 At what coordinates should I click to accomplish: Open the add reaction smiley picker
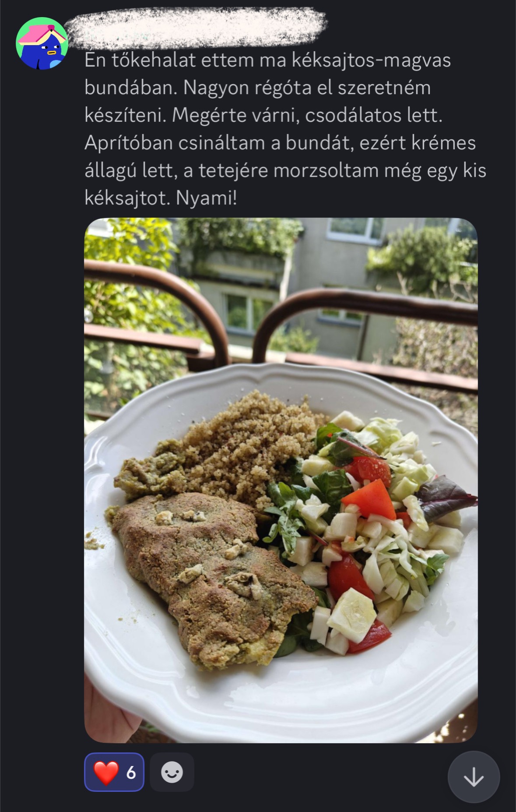[x=172, y=772]
